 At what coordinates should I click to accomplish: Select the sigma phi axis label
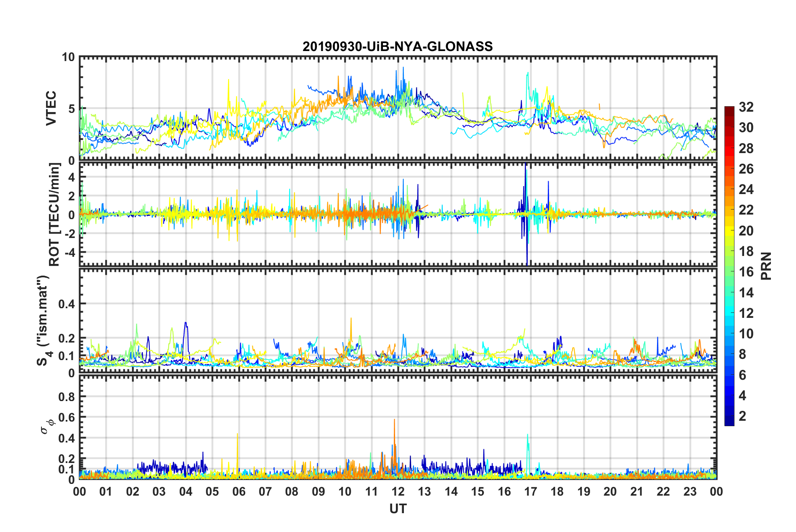47,427
